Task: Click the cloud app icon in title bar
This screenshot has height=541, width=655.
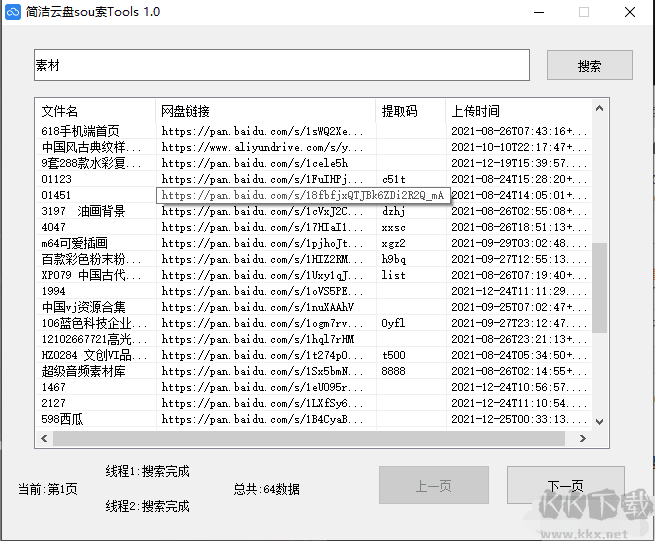Action: pos(14,12)
